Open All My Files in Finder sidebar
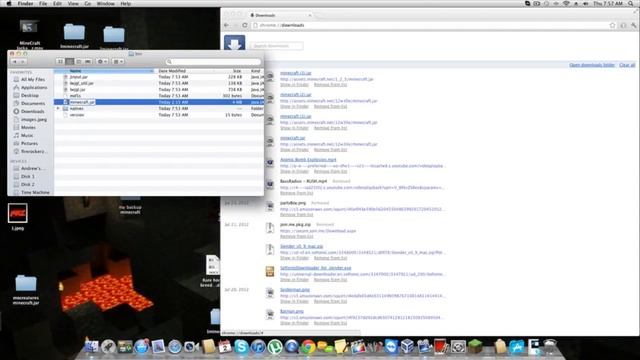 coord(29,80)
